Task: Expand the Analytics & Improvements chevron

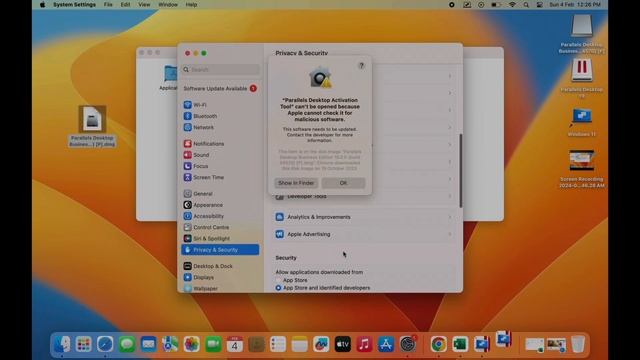Action: [450, 217]
